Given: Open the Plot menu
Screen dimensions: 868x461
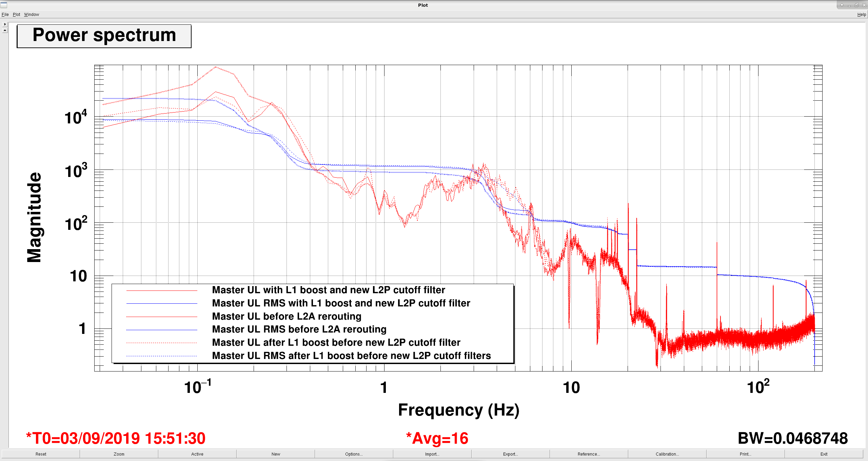Looking at the screenshot, I should [16, 15].
